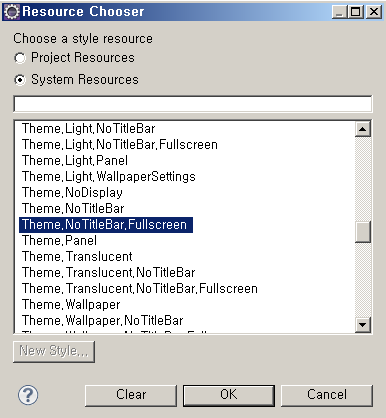Viewport: 386px width, 418px height.
Task: Click the scrollbar thumb in the theme list
Action: [363, 232]
